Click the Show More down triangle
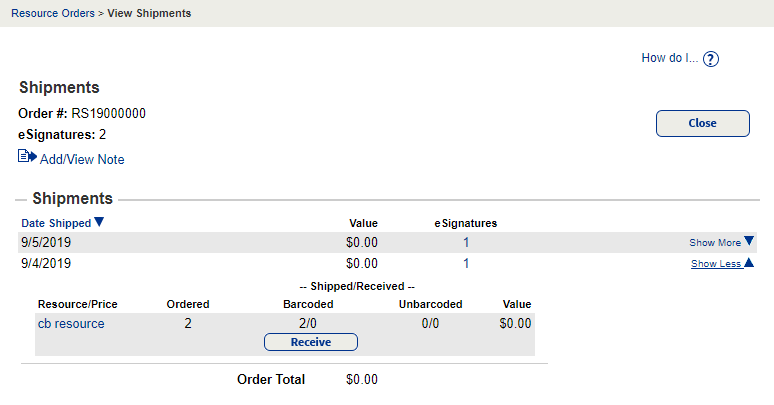 pos(749,242)
